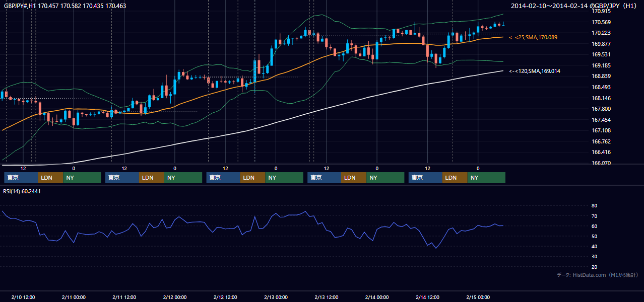
Task: Select the 169.531 price axis label
Action: 601,54
